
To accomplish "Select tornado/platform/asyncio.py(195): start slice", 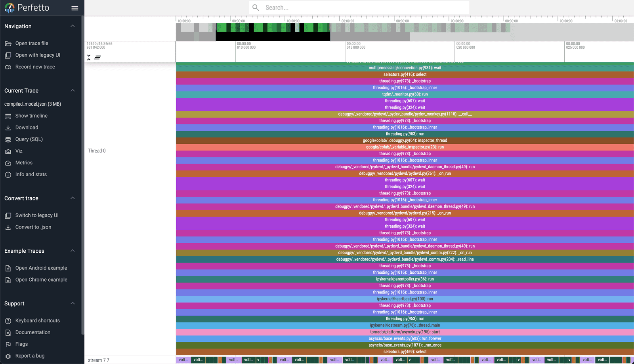I will [405, 332].
